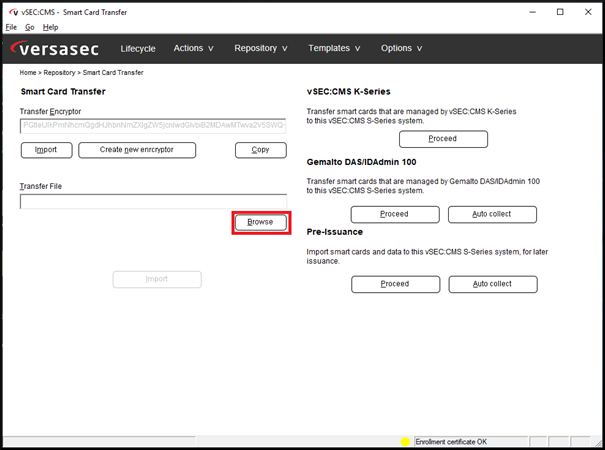The image size is (605, 450).
Task: Expand the Options dropdown menu
Action: tap(401, 48)
